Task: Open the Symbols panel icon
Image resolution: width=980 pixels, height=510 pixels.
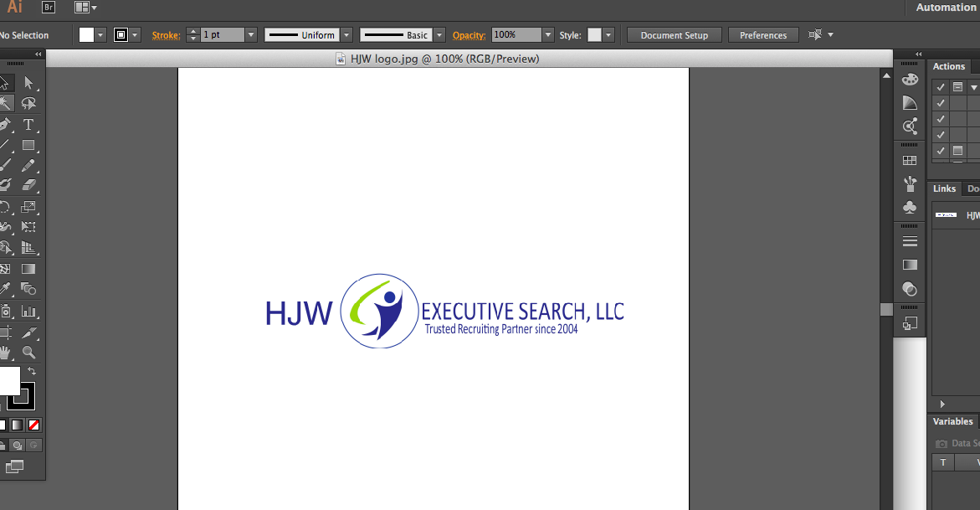Action: coord(910,207)
